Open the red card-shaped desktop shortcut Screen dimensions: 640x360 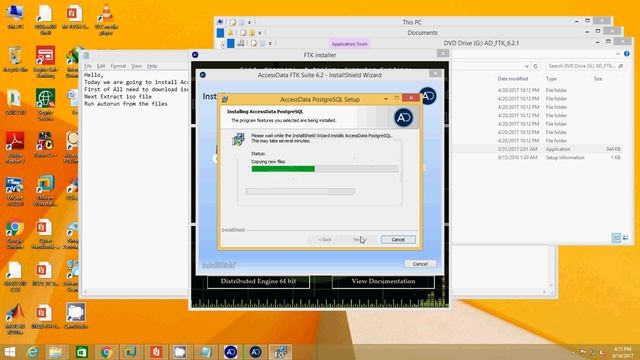(x=45, y=61)
